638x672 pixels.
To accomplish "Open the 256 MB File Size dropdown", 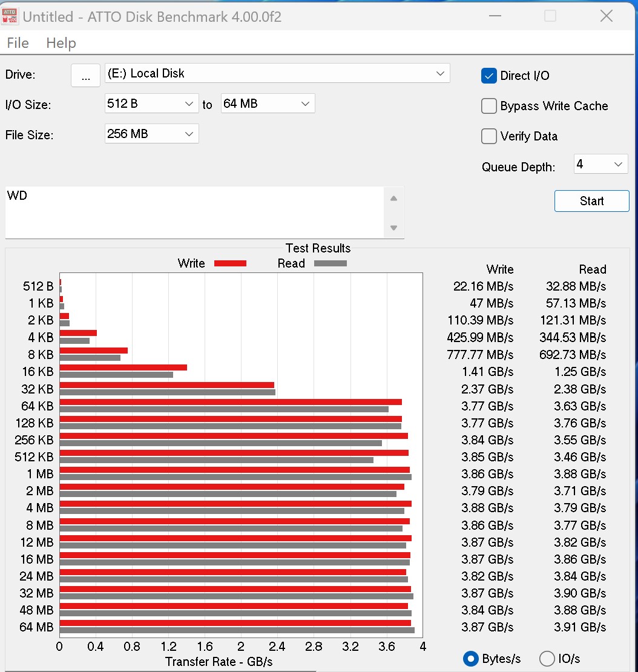I will (151, 134).
